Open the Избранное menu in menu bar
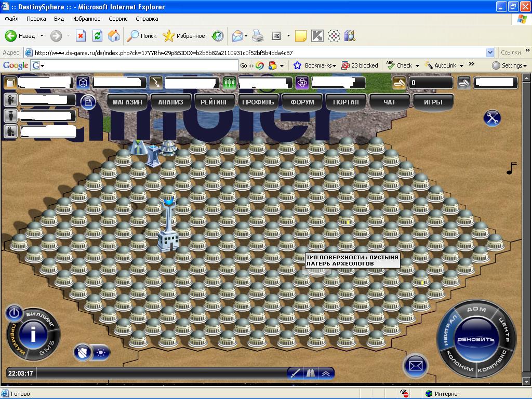Viewport: 532px width, 399px height. pos(86,19)
